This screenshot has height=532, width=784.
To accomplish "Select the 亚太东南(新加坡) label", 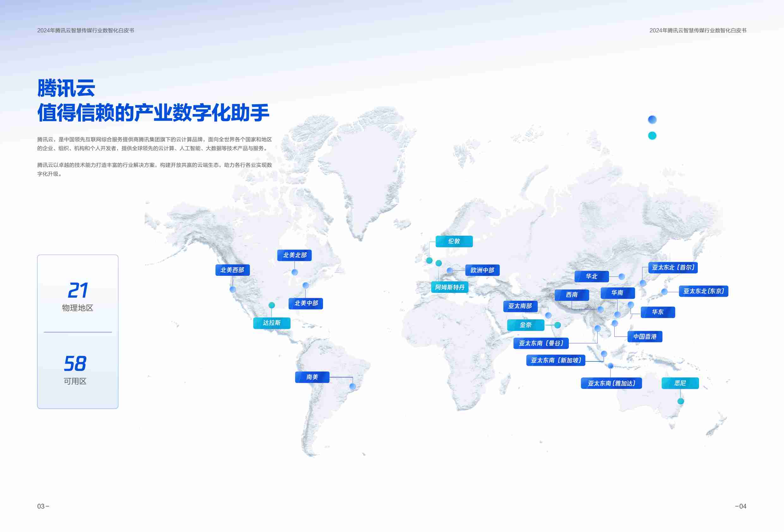I will [x=556, y=360].
